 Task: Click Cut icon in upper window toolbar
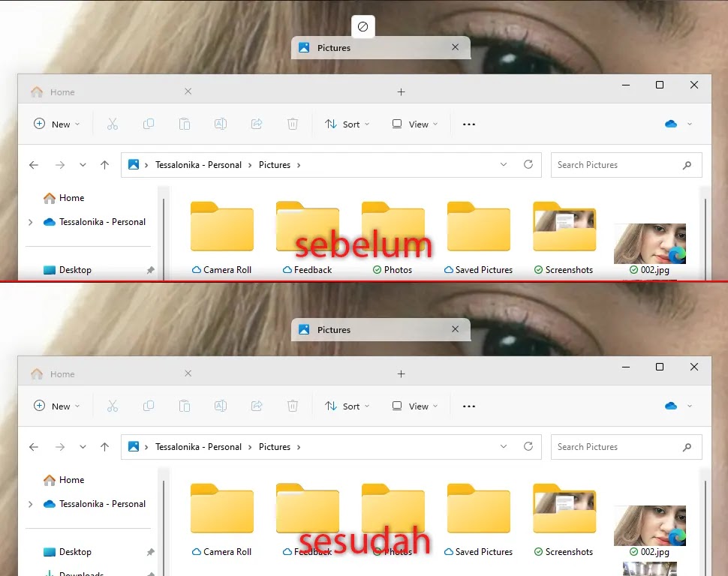tap(113, 124)
